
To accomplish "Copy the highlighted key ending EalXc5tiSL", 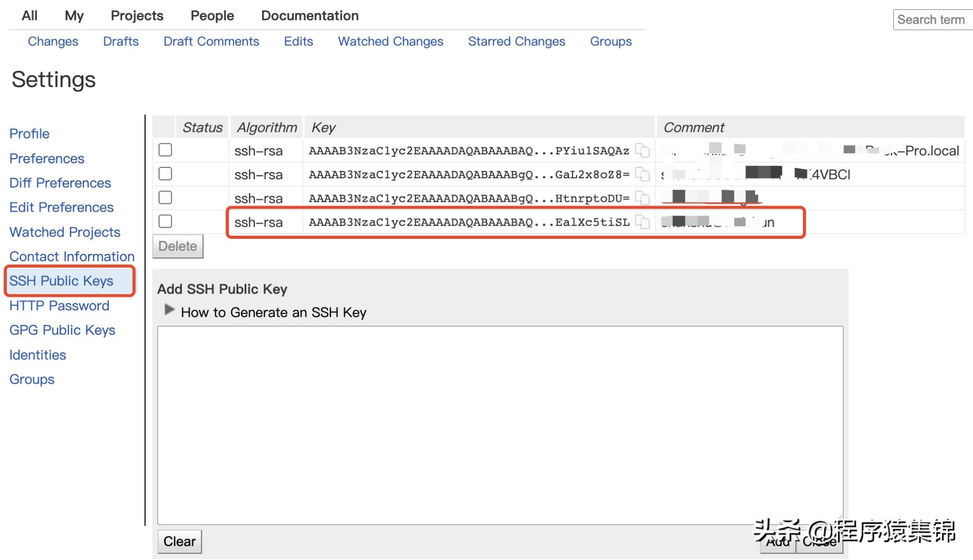I will pyautogui.click(x=643, y=222).
